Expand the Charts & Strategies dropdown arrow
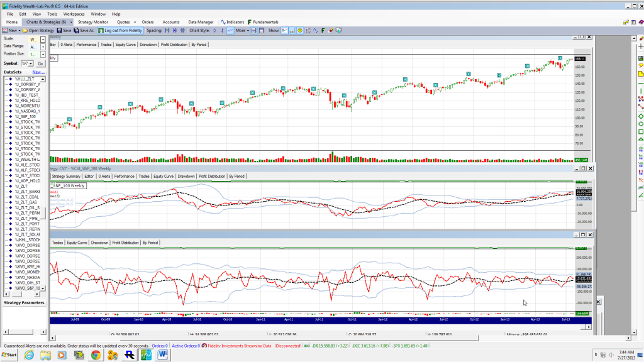The width and height of the screenshot is (644, 362). point(71,22)
